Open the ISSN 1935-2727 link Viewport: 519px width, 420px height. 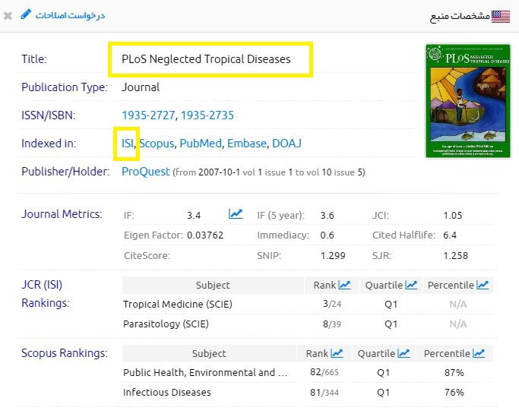coord(148,115)
